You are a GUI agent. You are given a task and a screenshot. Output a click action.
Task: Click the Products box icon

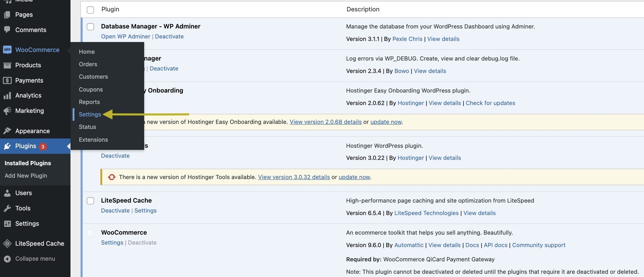[x=7, y=65]
